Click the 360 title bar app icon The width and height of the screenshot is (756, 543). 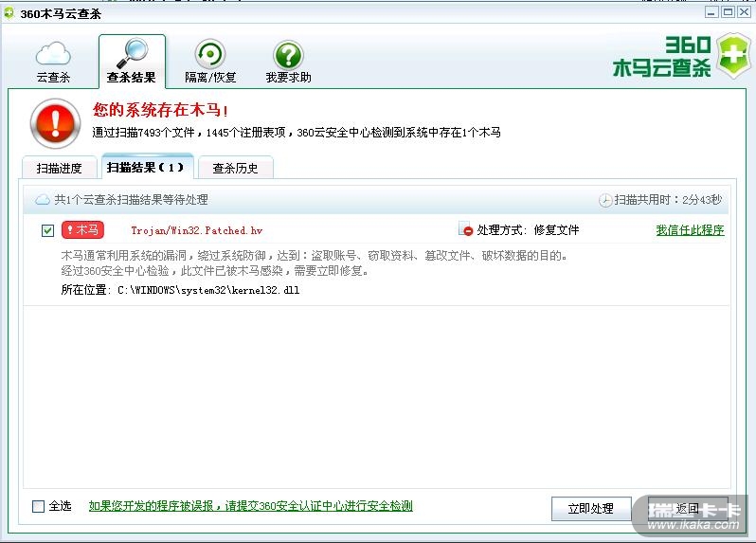(9, 13)
